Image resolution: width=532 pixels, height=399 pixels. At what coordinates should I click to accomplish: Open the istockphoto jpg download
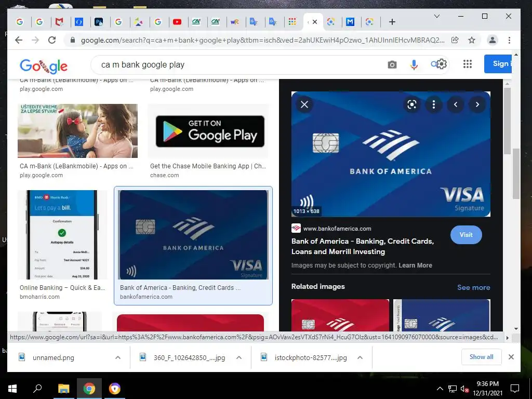click(311, 357)
